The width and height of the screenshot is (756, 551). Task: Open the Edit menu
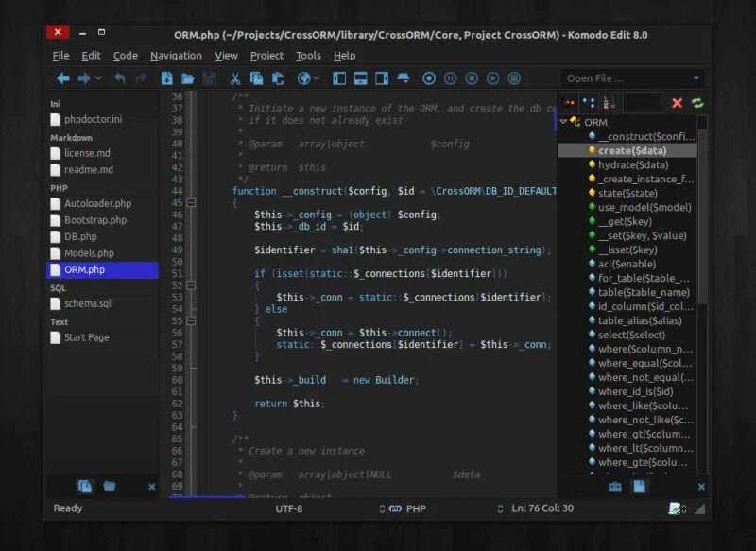(x=91, y=56)
